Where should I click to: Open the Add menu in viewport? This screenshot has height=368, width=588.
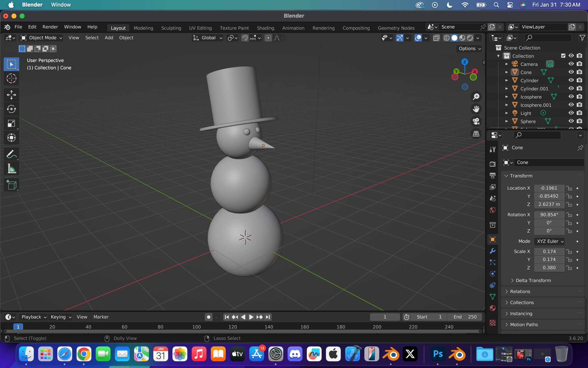click(x=109, y=38)
